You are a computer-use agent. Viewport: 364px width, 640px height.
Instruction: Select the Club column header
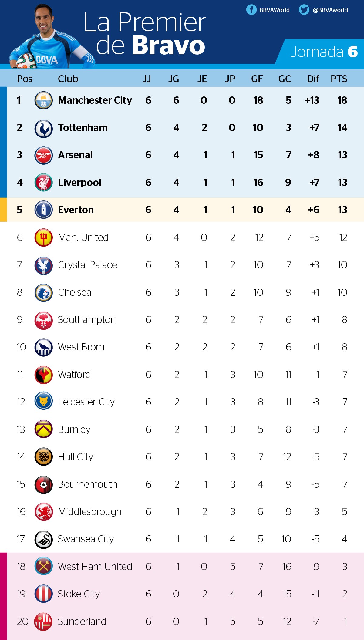coord(68,79)
